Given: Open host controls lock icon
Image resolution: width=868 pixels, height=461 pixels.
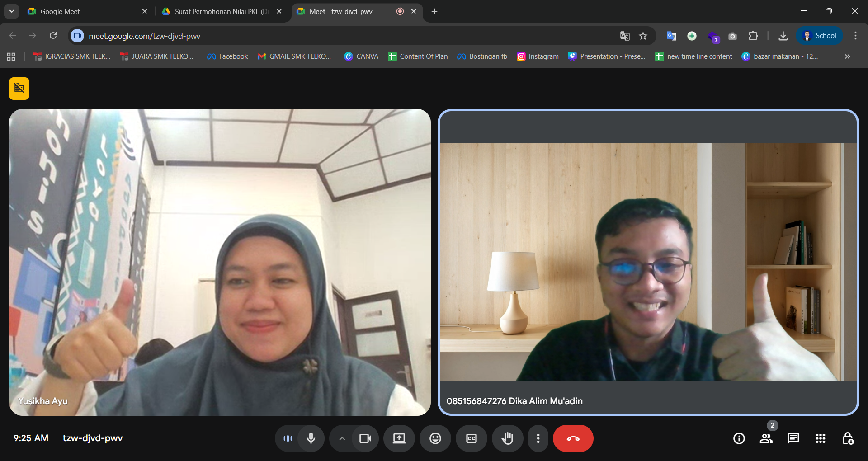Looking at the screenshot, I should (x=848, y=438).
